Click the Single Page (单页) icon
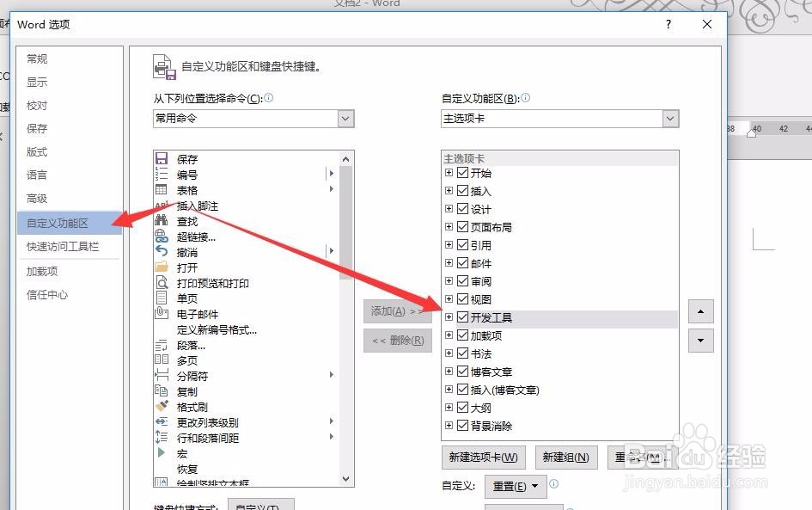The height and width of the screenshot is (510, 812). (162, 298)
